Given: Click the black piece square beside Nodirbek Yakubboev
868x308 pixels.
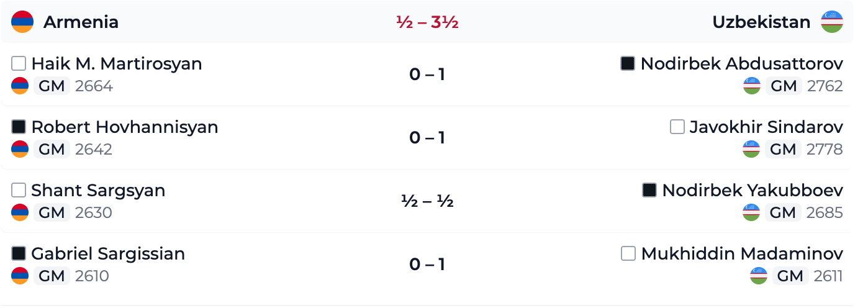Looking at the screenshot, I should [649, 190].
